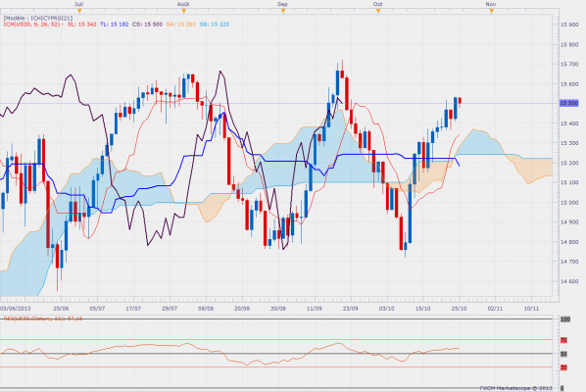
Task: Click the SB: 15 220 indicator label
Action: pyautogui.click(x=215, y=24)
